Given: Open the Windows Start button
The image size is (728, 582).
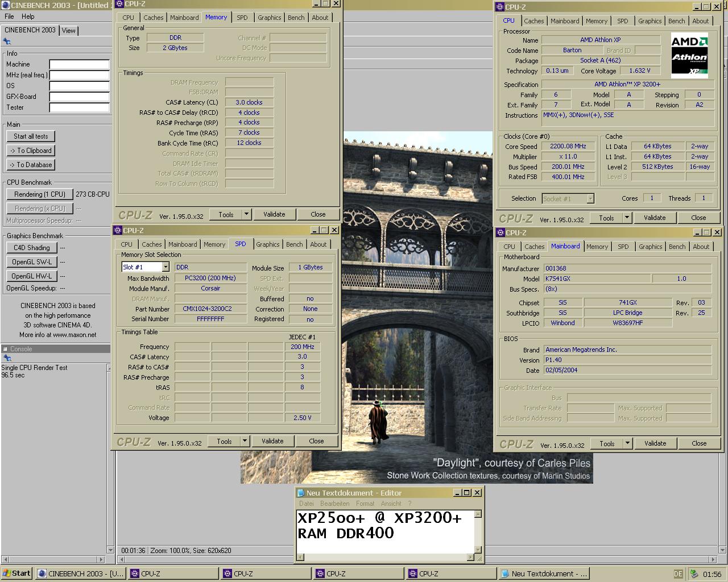Looking at the screenshot, I should (x=16, y=573).
